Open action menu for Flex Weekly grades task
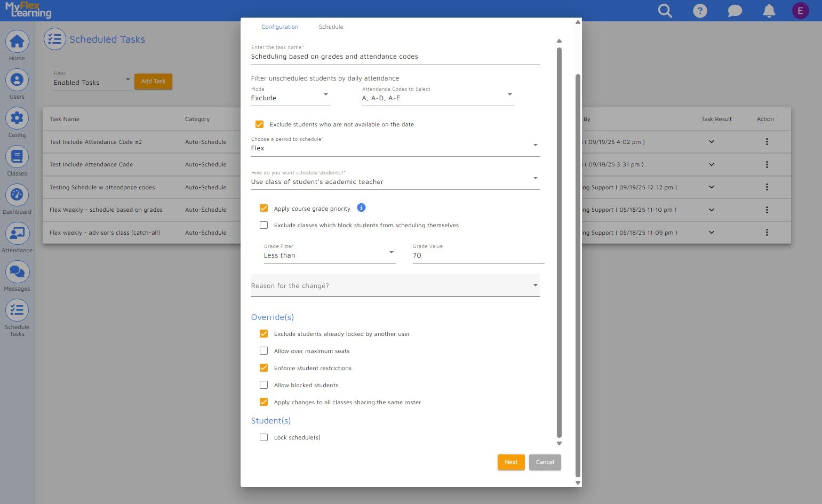The image size is (822, 504). 767,210
